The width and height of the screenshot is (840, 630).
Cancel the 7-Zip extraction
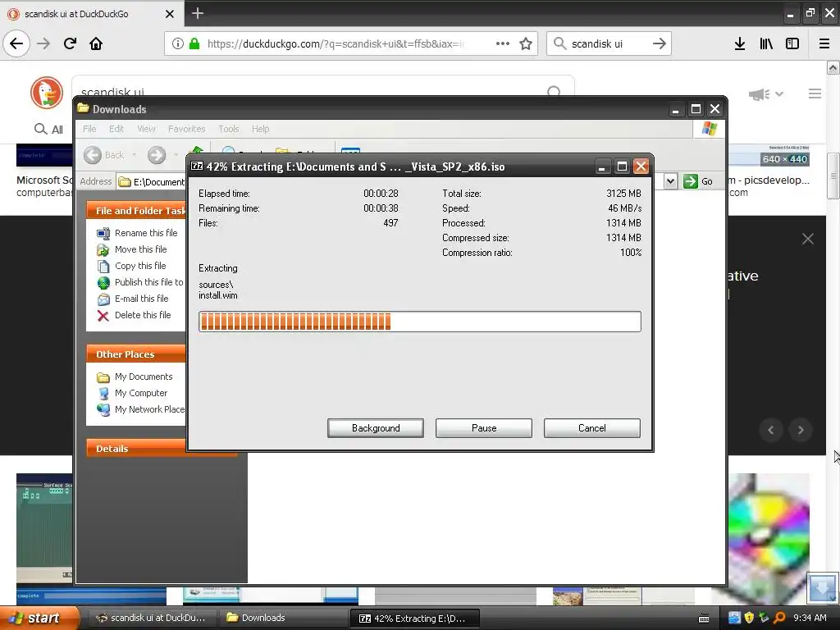(x=592, y=428)
